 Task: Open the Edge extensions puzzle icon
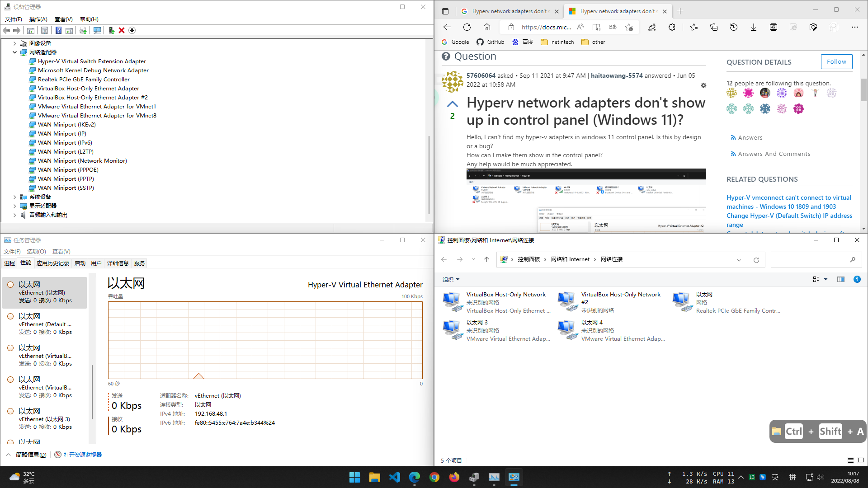[x=672, y=27]
